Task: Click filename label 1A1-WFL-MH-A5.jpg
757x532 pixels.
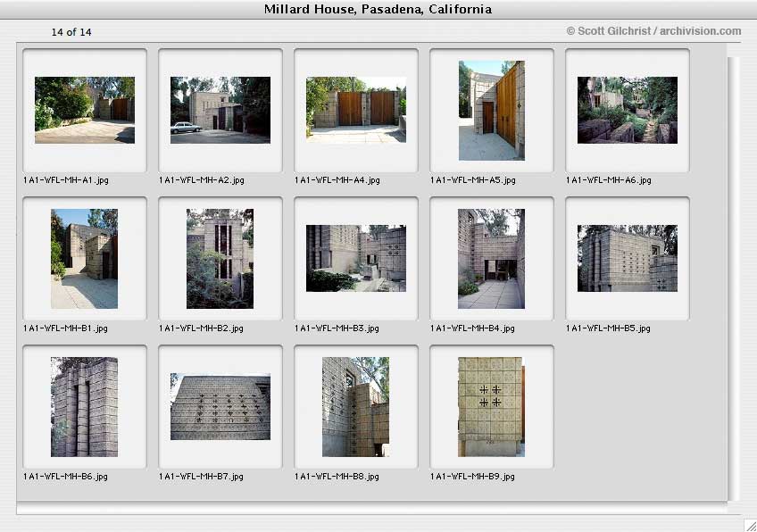Action: [472, 180]
